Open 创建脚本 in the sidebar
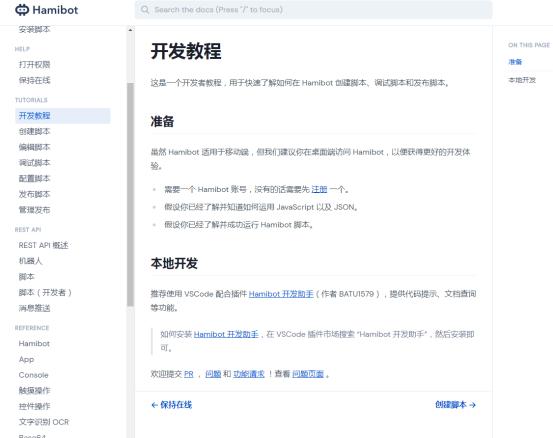 click(35, 132)
